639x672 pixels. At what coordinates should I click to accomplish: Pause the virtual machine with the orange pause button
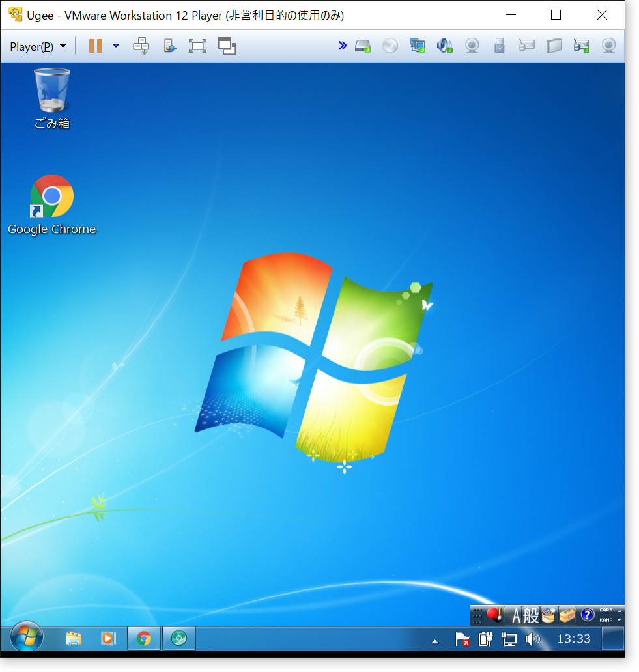tap(96, 46)
